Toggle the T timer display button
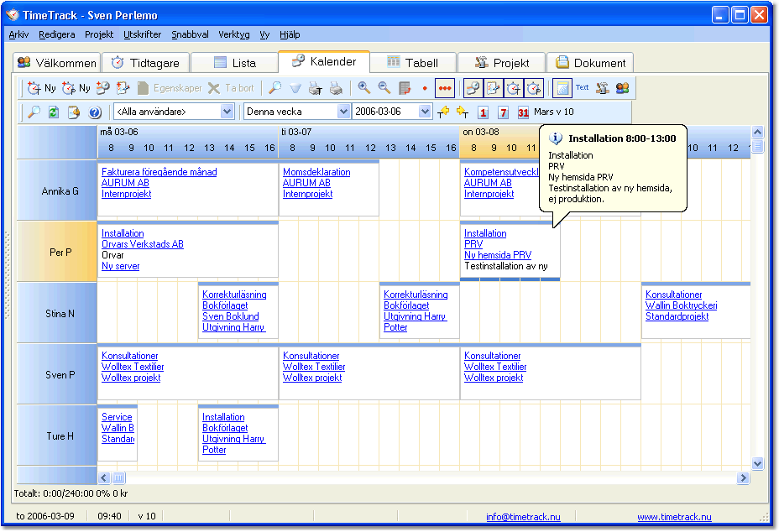Screen dimensions: 779x532 point(513,88)
